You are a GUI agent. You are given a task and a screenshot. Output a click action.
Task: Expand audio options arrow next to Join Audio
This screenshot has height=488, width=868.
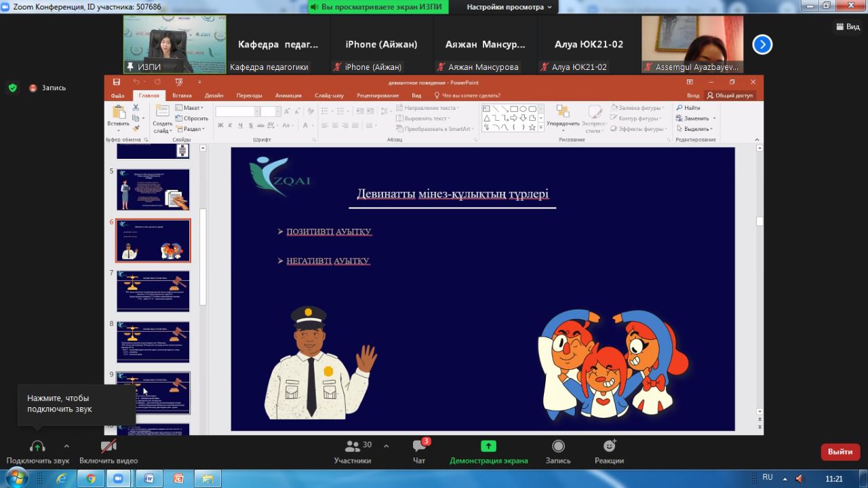pos(66,446)
